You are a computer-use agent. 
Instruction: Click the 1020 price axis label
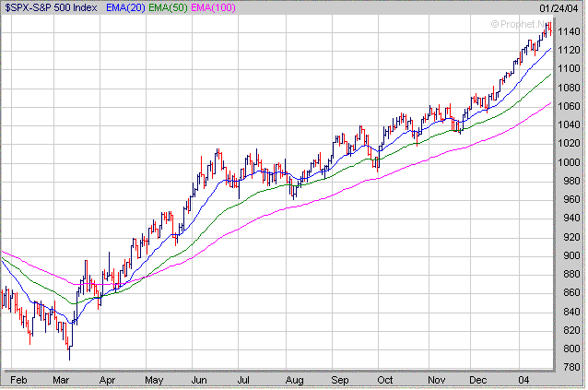569,143
